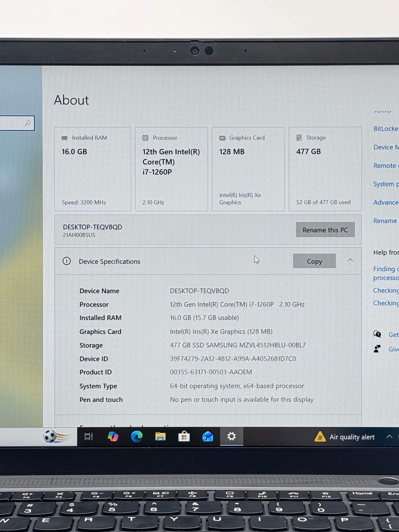Copy the device specifications
Screen dimensions: 399x532
point(314,261)
